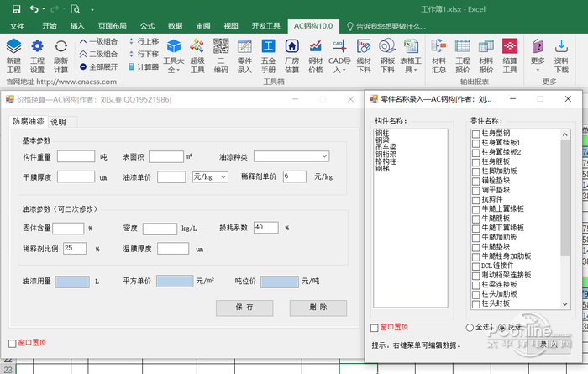
Task: Open the 元/kg unit dropdown
Action: 223,176
